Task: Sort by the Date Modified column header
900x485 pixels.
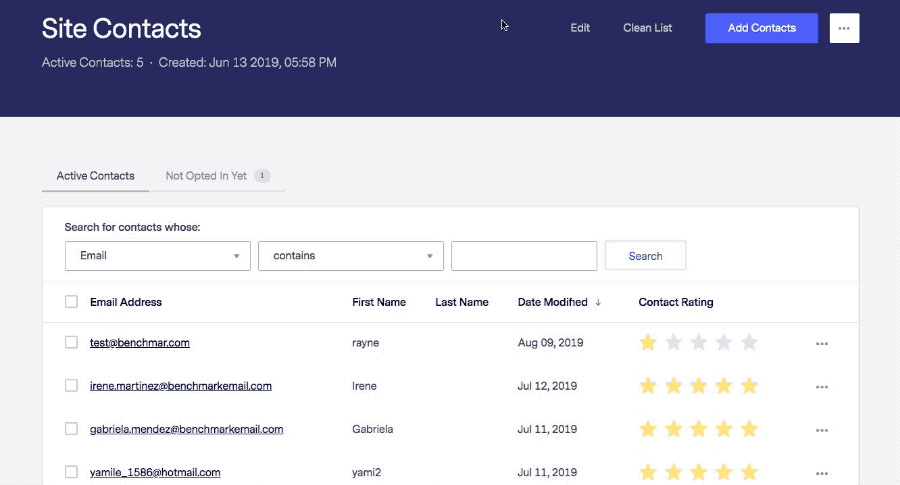Action: pos(553,302)
